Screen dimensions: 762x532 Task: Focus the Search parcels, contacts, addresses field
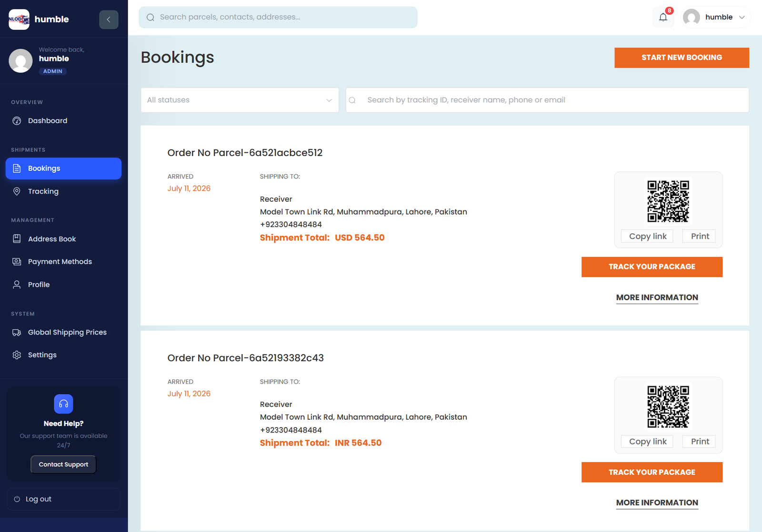click(x=278, y=17)
